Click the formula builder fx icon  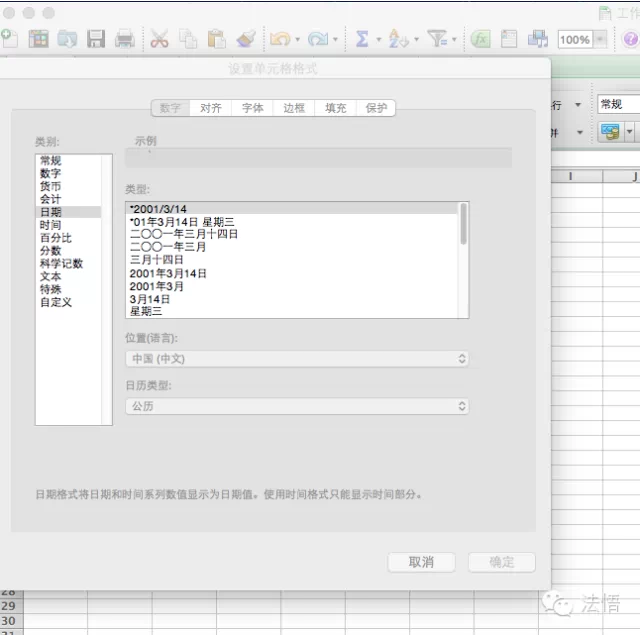(480, 39)
